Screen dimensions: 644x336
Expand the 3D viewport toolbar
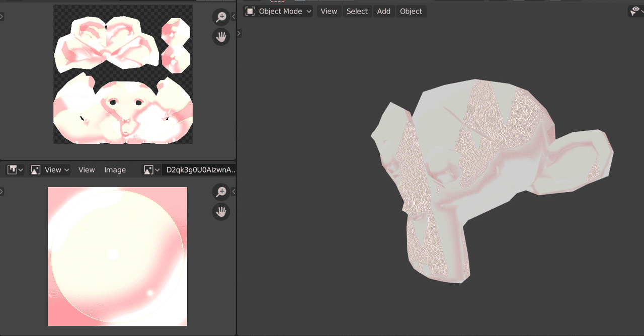pyautogui.click(x=239, y=33)
